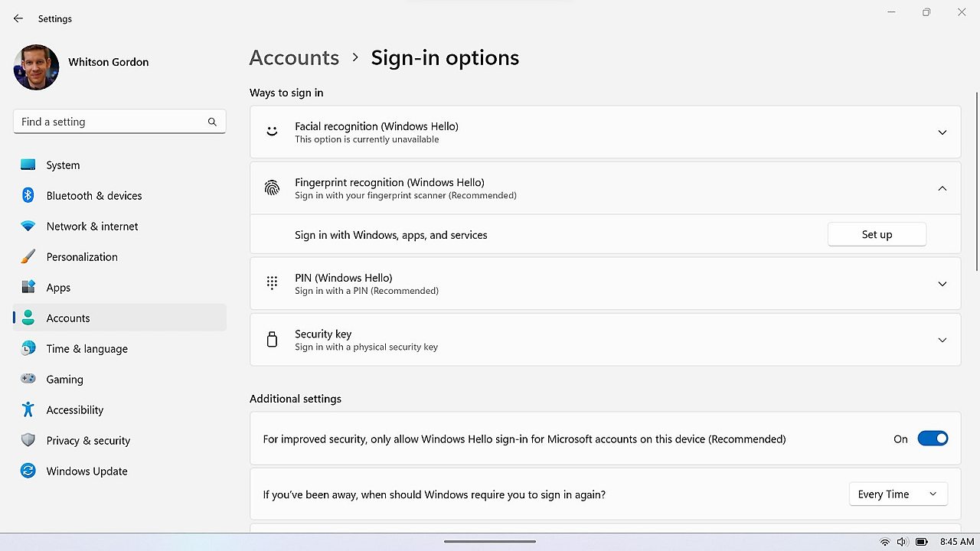Toggle Windows Hello only sign-in switch
This screenshot has height=551, width=980.
tap(933, 439)
